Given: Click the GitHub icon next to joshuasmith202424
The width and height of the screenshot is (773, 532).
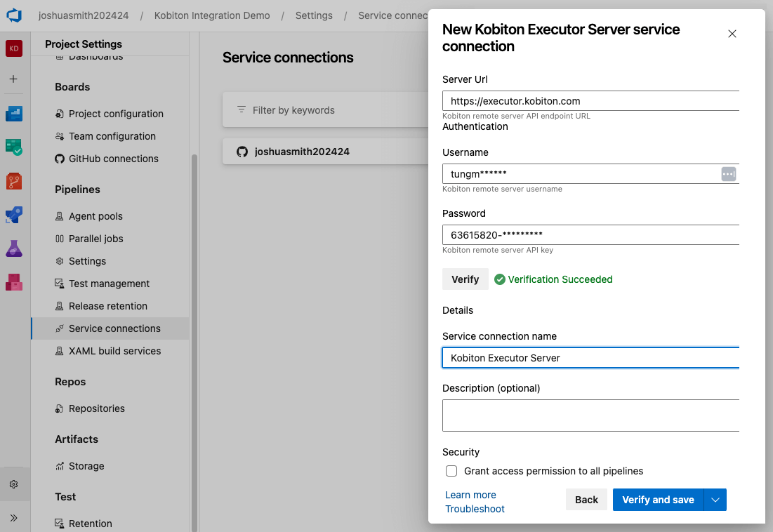Looking at the screenshot, I should click(242, 152).
